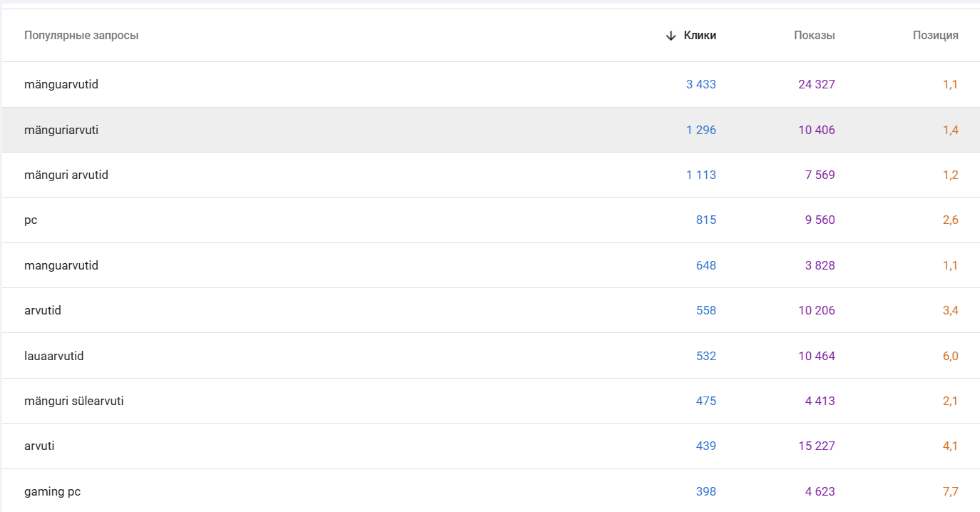This screenshot has height=512, width=980.
Task: Open the mänguarvutid query row
Action: [61, 85]
